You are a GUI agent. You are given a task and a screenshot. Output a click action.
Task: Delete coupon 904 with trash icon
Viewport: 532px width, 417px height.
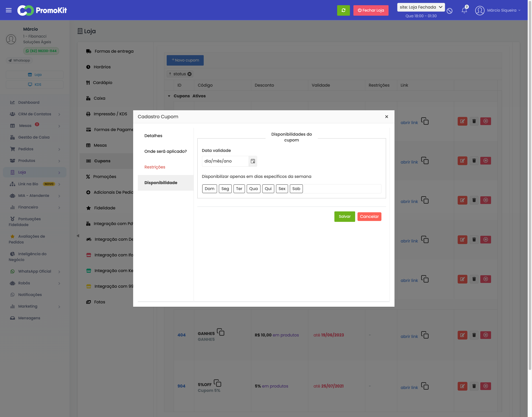pyautogui.click(x=474, y=386)
